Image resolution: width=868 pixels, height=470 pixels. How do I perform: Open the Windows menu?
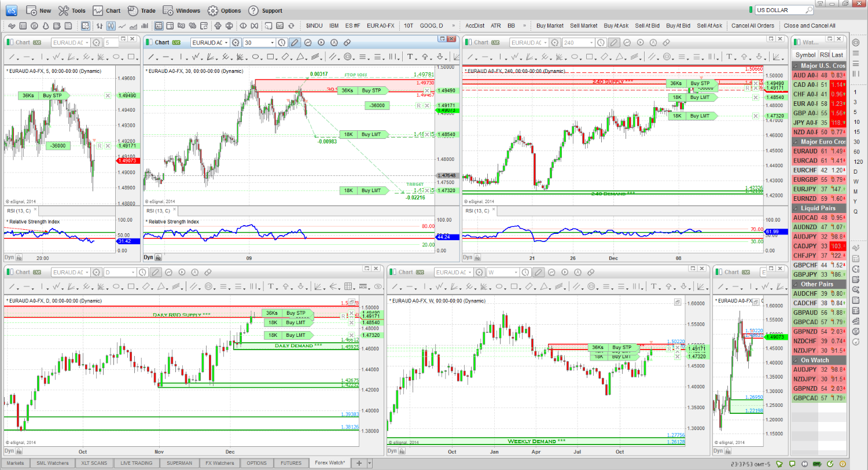click(x=182, y=10)
